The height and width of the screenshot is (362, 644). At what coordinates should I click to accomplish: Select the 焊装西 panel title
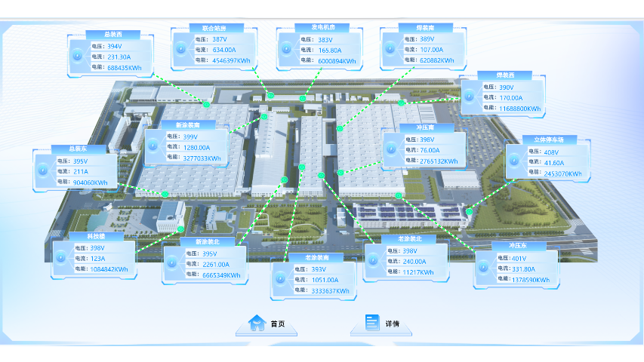tap(505, 75)
